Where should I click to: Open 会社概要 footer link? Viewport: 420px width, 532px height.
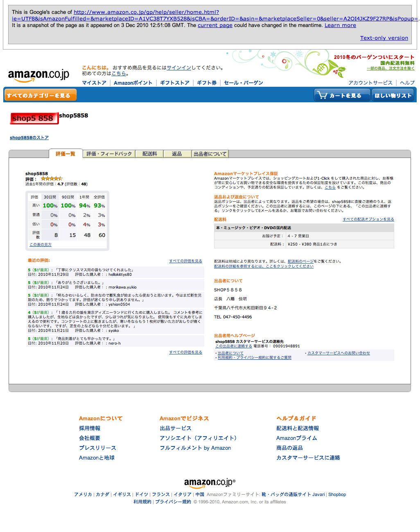tap(90, 438)
